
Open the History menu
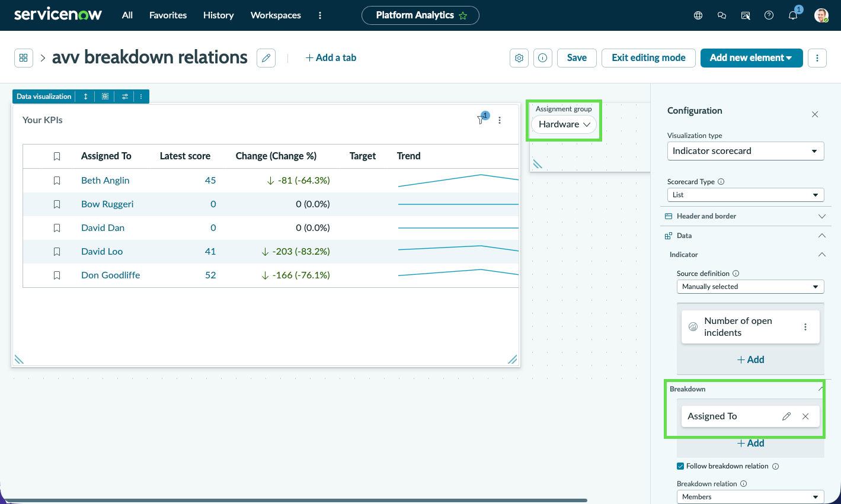point(218,15)
